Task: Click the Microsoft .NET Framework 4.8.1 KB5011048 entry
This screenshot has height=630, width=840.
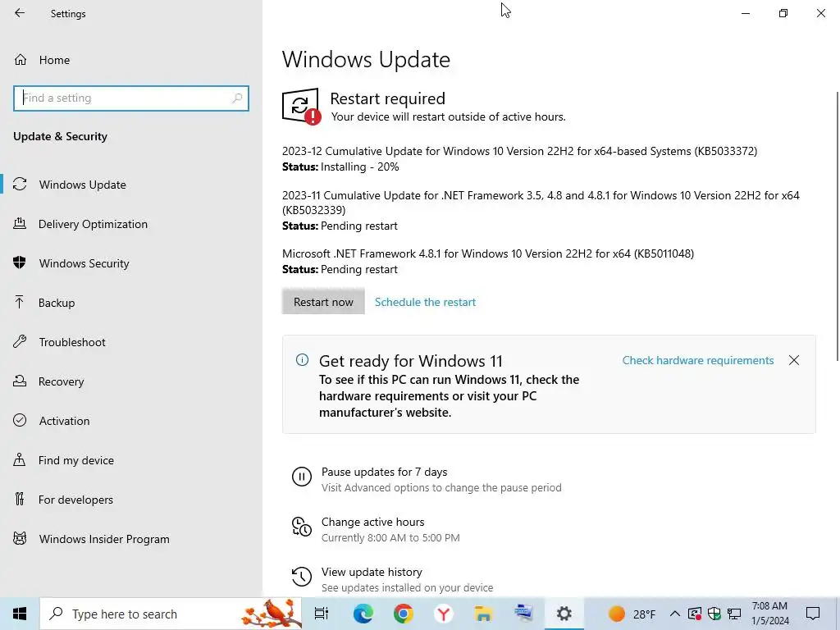Action: (x=488, y=253)
